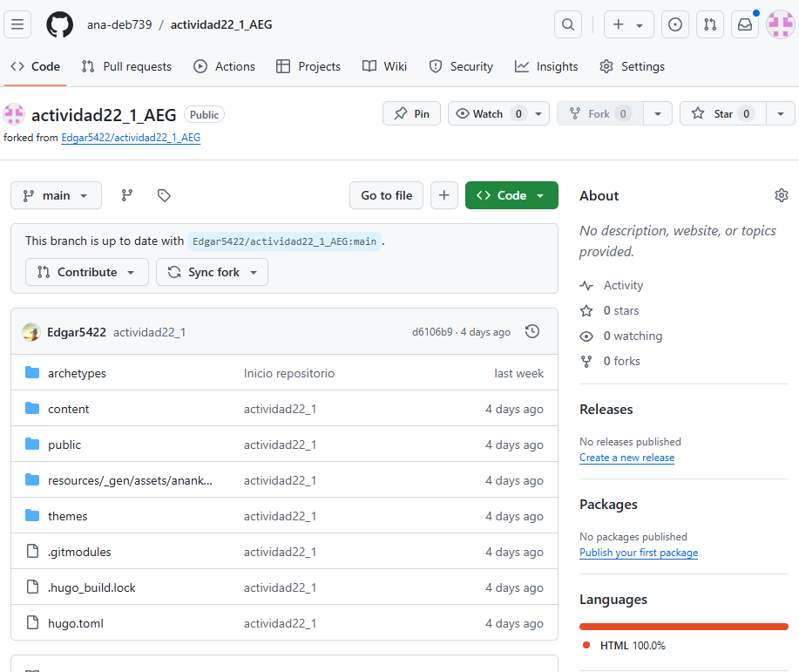
Task: Open notifications inbox
Action: [745, 24]
